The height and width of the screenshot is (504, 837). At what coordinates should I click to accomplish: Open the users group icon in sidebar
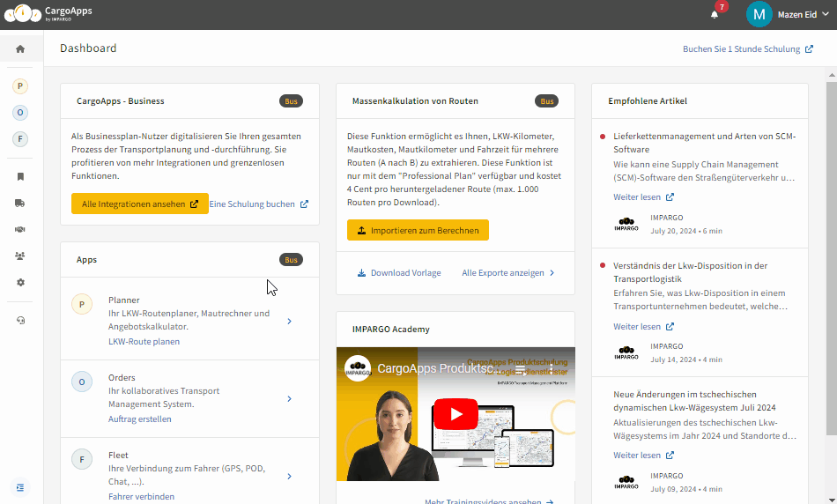click(x=20, y=256)
